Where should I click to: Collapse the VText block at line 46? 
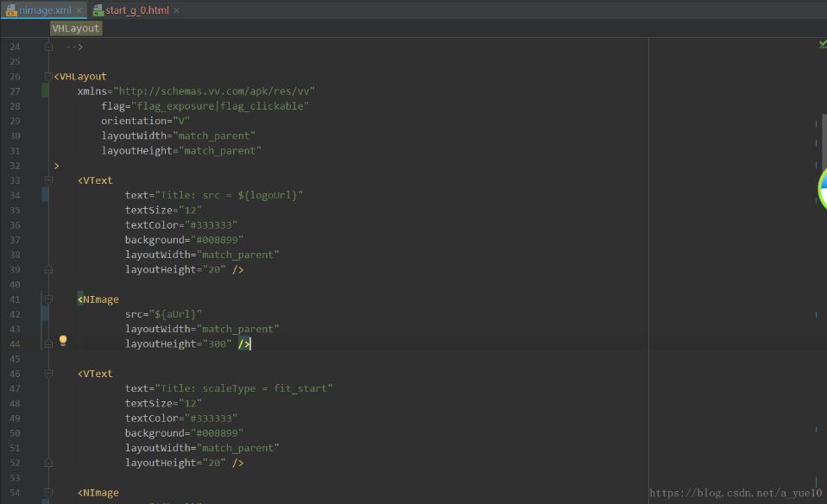point(47,373)
